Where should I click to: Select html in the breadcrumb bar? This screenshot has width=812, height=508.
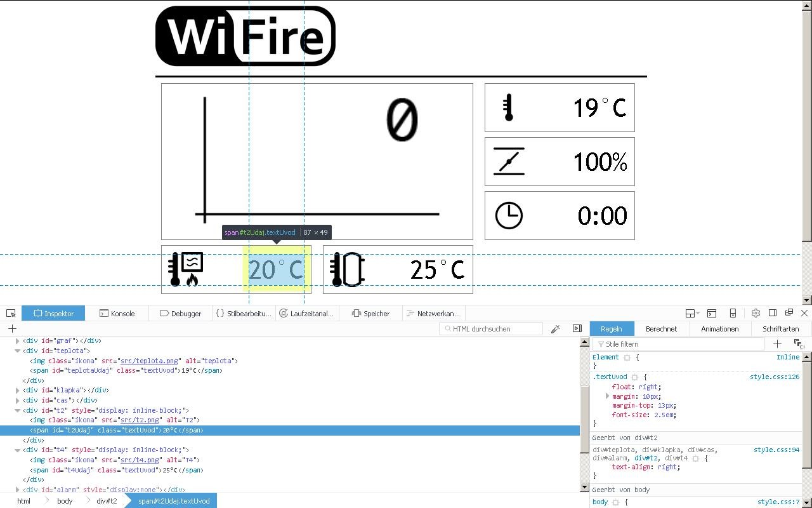coord(23,501)
